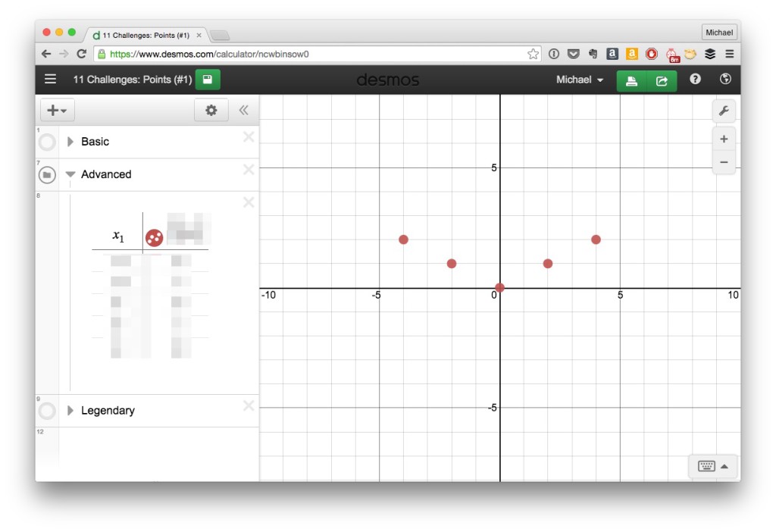The image size is (776, 532).
Task: Open the expression list settings gear
Action: tap(211, 110)
